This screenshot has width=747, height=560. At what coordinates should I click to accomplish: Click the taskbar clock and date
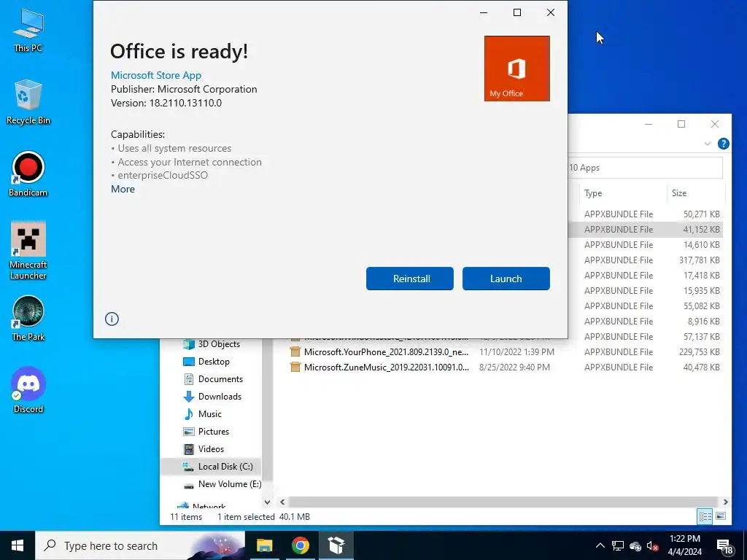pyautogui.click(x=684, y=545)
